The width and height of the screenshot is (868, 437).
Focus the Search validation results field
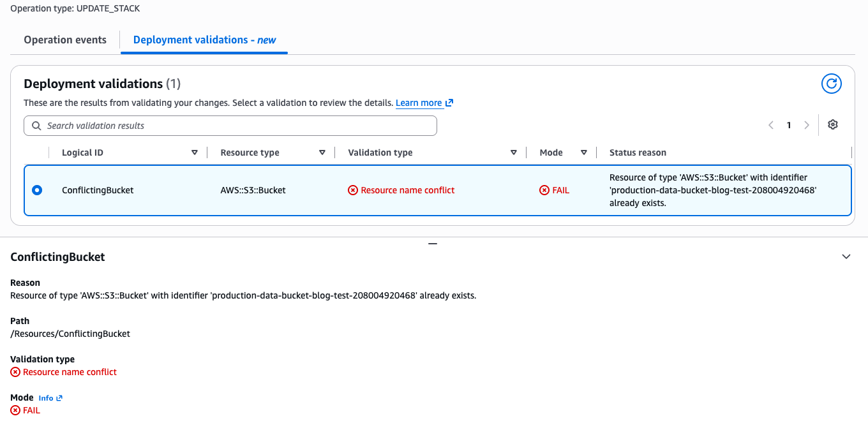(230, 126)
